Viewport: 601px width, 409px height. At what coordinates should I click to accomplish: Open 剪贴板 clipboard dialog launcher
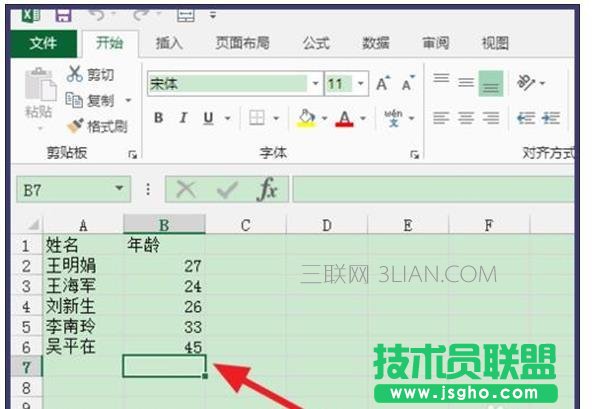tap(133, 154)
